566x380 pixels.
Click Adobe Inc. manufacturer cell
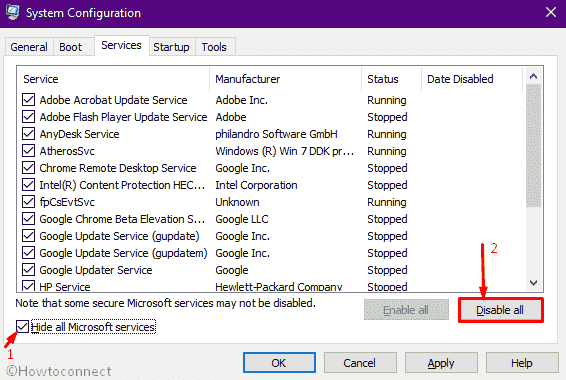(241, 100)
